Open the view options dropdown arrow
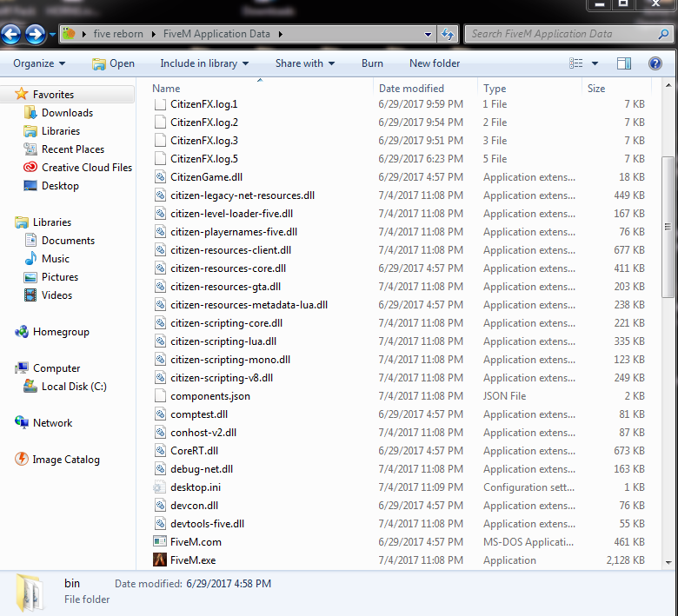This screenshot has height=616, width=678. pyautogui.click(x=595, y=63)
